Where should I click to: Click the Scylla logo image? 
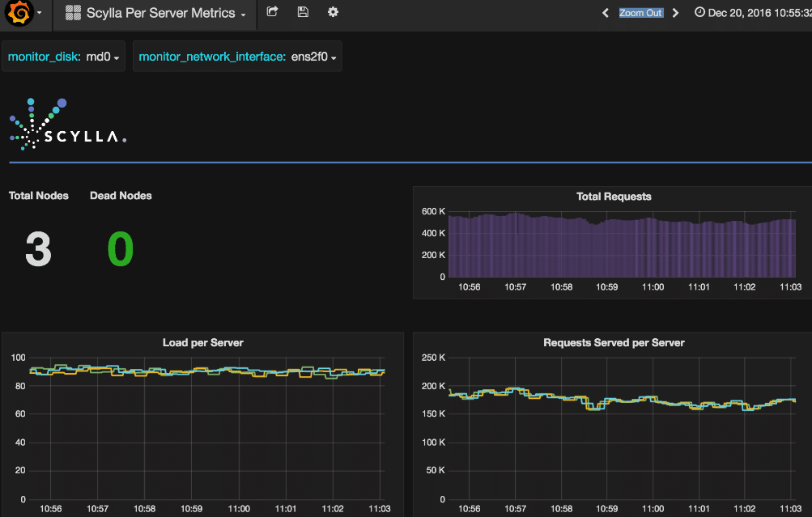click(67, 125)
